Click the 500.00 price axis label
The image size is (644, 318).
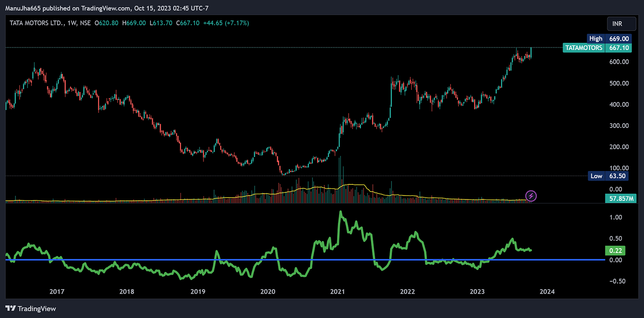tap(618, 83)
